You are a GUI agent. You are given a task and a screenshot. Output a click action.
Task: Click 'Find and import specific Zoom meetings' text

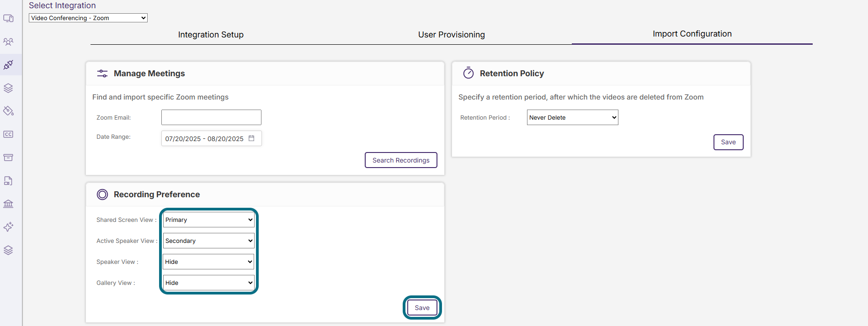(160, 97)
